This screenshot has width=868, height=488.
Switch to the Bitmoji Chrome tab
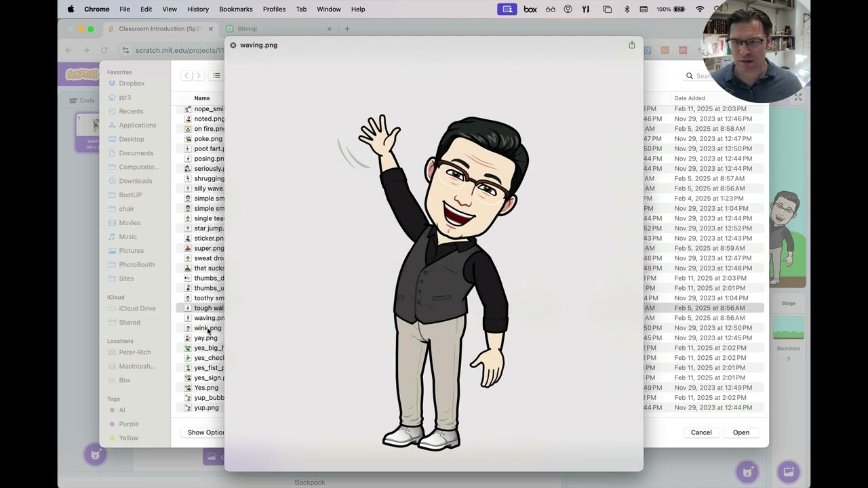[x=247, y=29]
